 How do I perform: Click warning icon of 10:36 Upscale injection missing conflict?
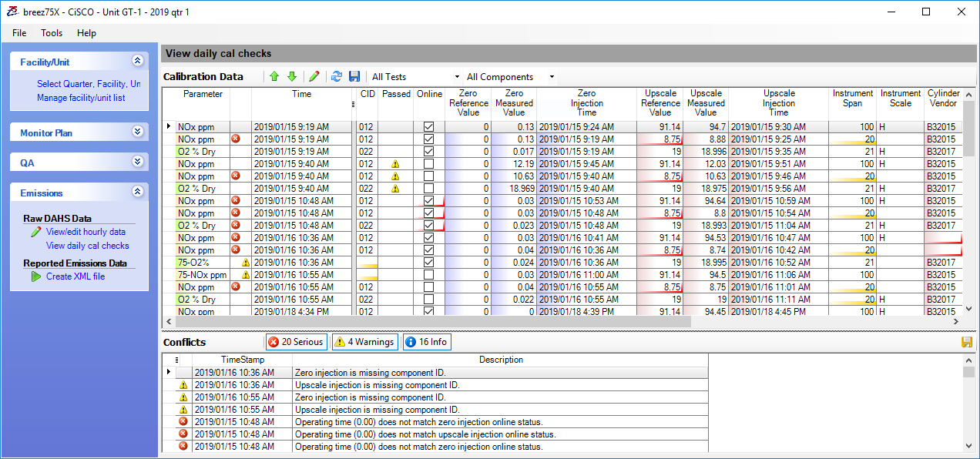click(183, 385)
